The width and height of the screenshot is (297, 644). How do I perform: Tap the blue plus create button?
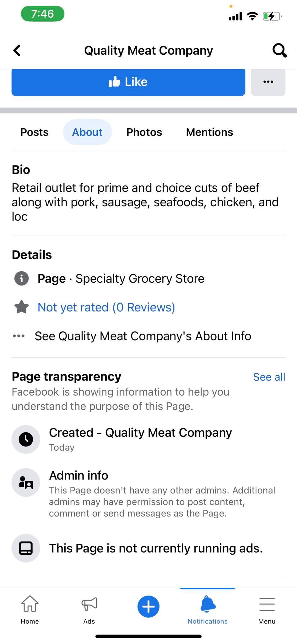(148, 607)
